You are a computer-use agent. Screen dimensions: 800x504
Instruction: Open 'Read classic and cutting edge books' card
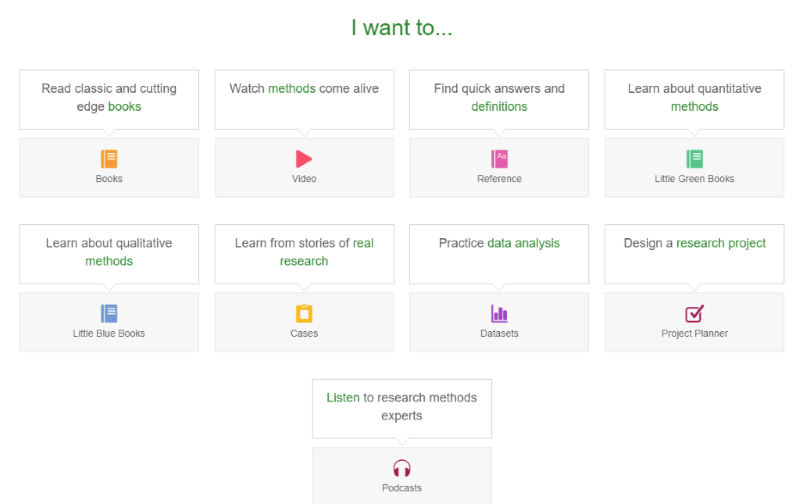[109, 98]
